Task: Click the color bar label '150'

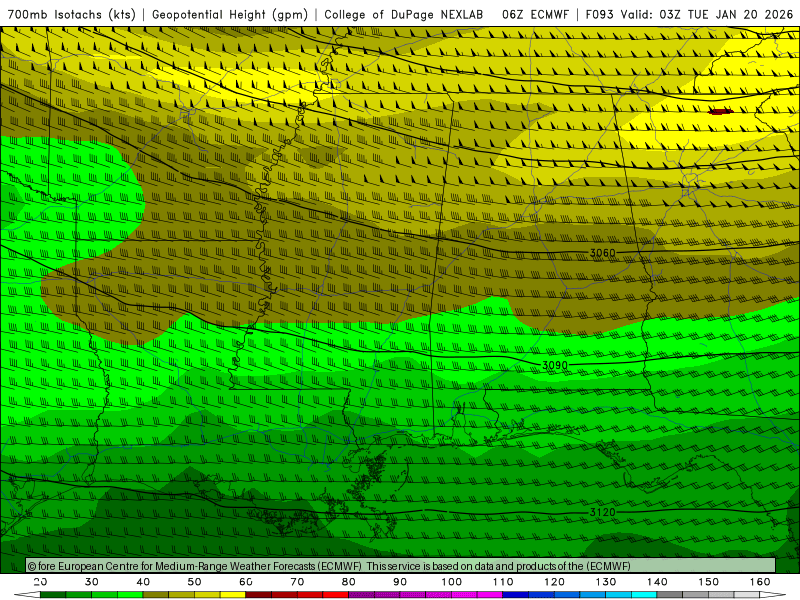Action: [709, 582]
